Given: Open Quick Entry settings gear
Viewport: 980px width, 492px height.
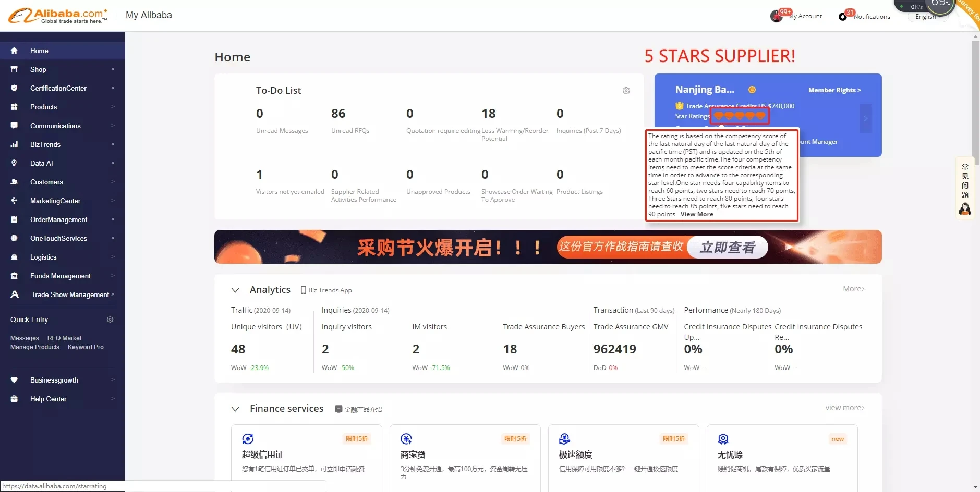Looking at the screenshot, I should click(x=110, y=319).
